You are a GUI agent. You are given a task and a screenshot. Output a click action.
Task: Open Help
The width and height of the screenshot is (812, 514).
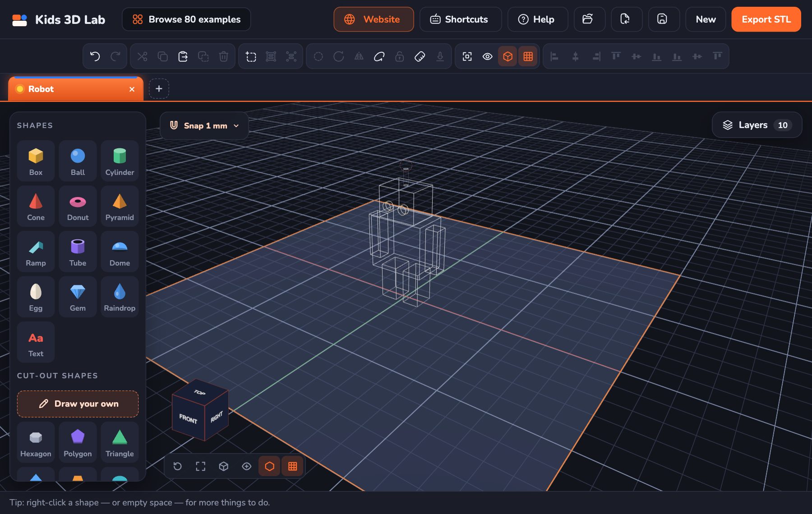click(538, 19)
